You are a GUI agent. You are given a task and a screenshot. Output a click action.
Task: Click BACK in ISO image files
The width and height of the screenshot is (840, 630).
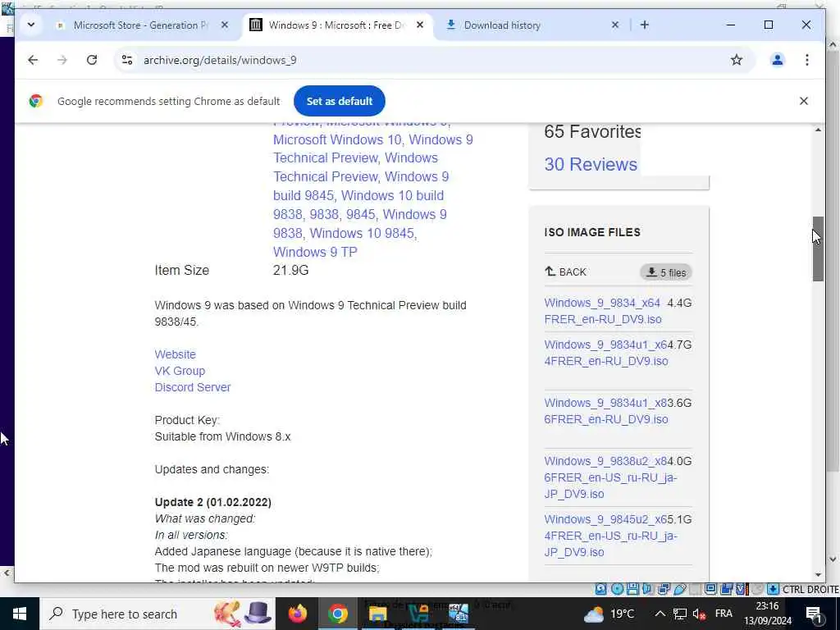coord(566,272)
